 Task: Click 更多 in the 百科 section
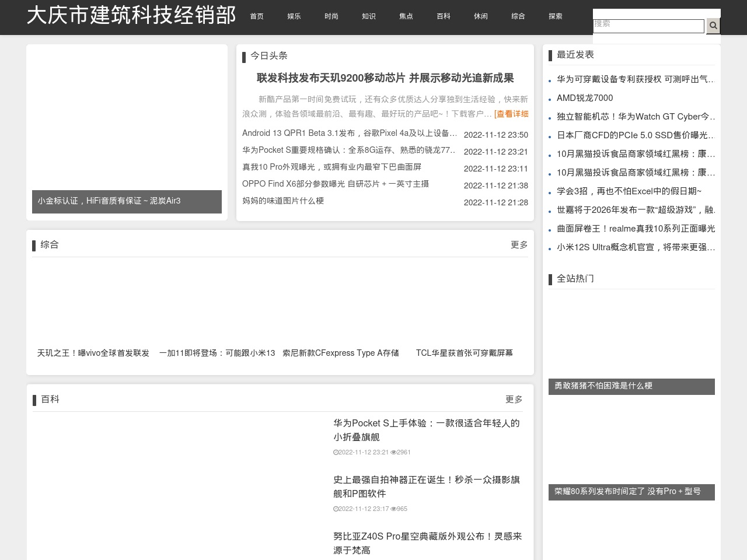click(x=514, y=400)
